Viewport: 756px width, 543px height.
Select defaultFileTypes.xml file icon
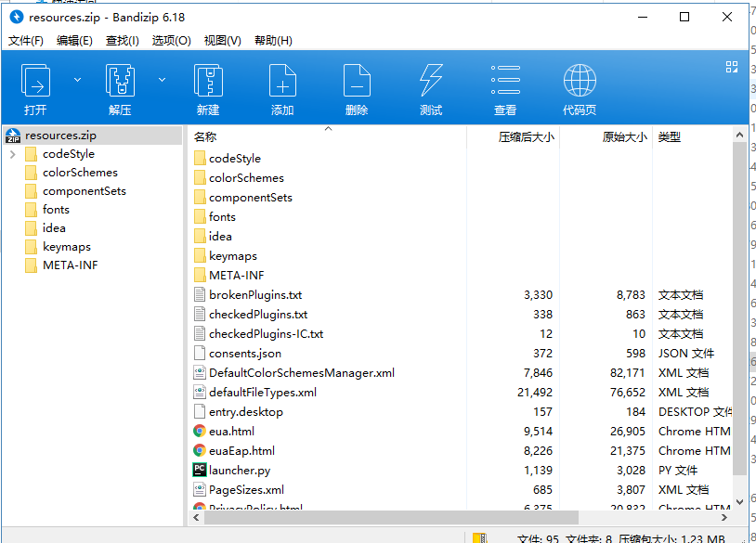click(200, 393)
